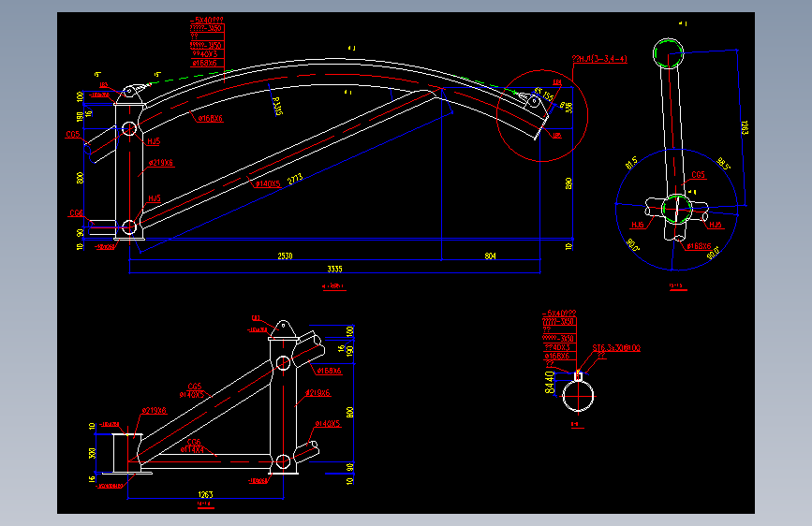Select the ø114X4 label below CG6
Image resolution: width=812 pixels, height=526 pixels.
(x=192, y=449)
